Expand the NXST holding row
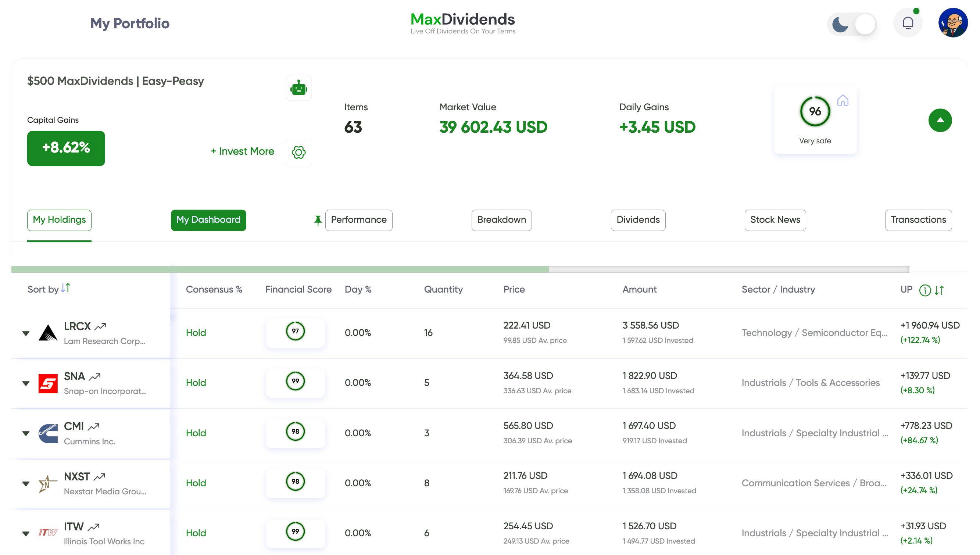Image resolution: width=980 pixels, height=555 pixels. [26, 484]
